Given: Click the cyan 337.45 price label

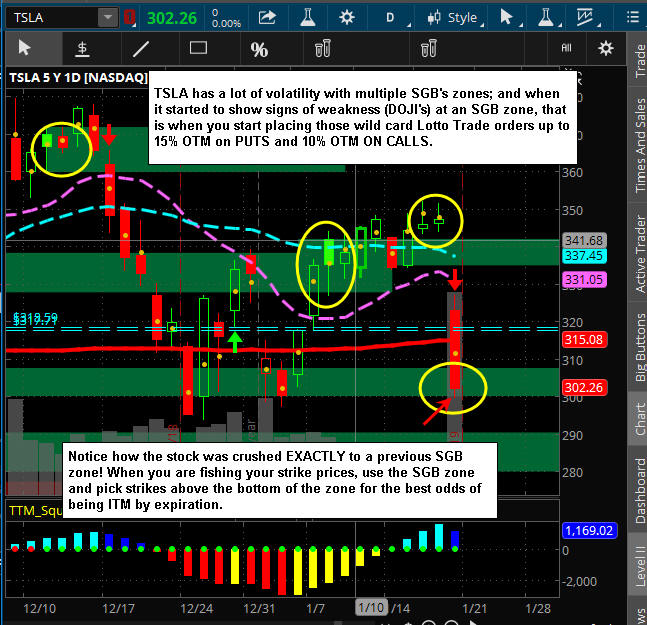Looking at the screenshot, I should click(584, 256).
